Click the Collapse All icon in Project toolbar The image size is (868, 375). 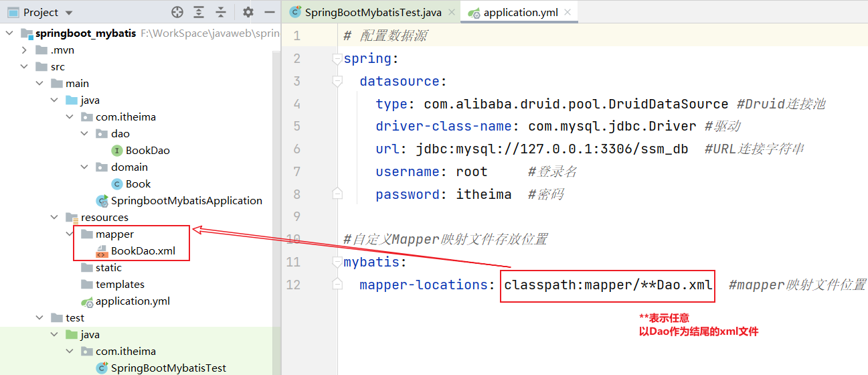[x=221, y=12]
